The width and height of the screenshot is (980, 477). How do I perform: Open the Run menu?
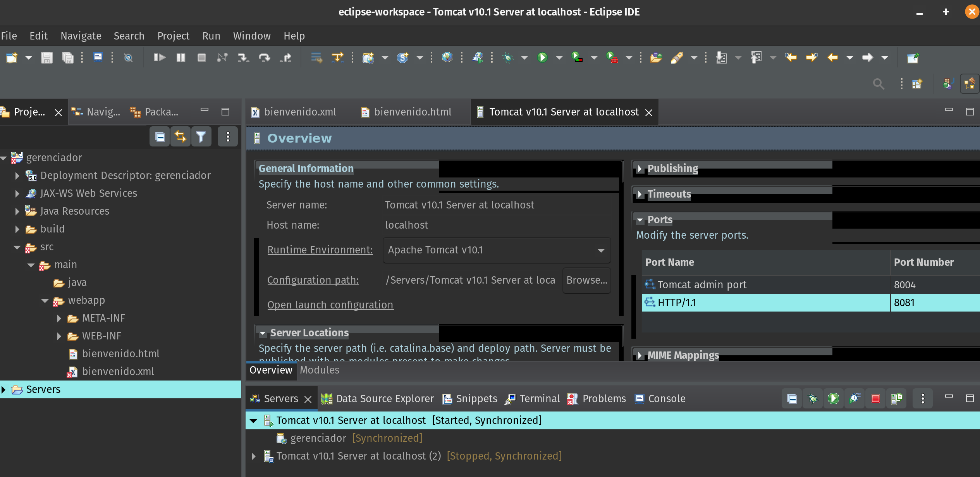[211, 36]
